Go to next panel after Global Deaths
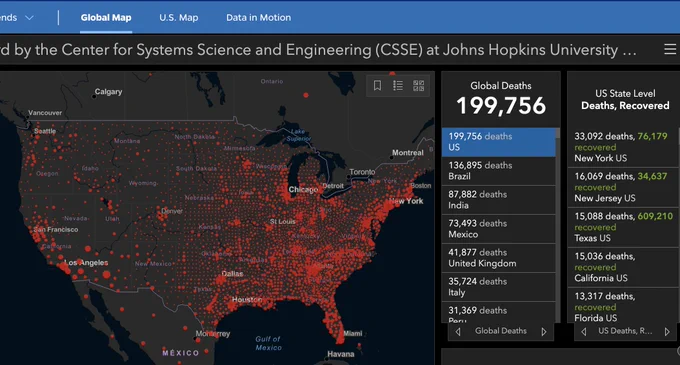 pyautogui.click(x=544, y=332)
